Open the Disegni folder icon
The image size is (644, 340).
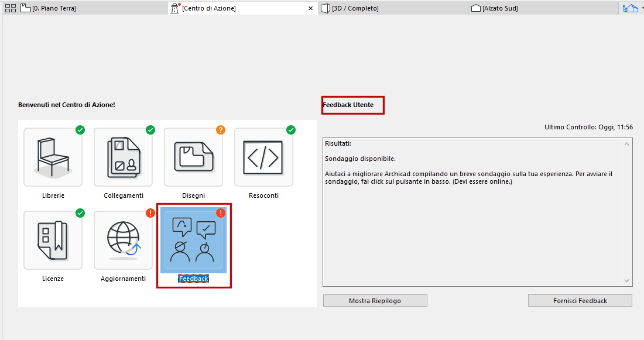[193, 157]
